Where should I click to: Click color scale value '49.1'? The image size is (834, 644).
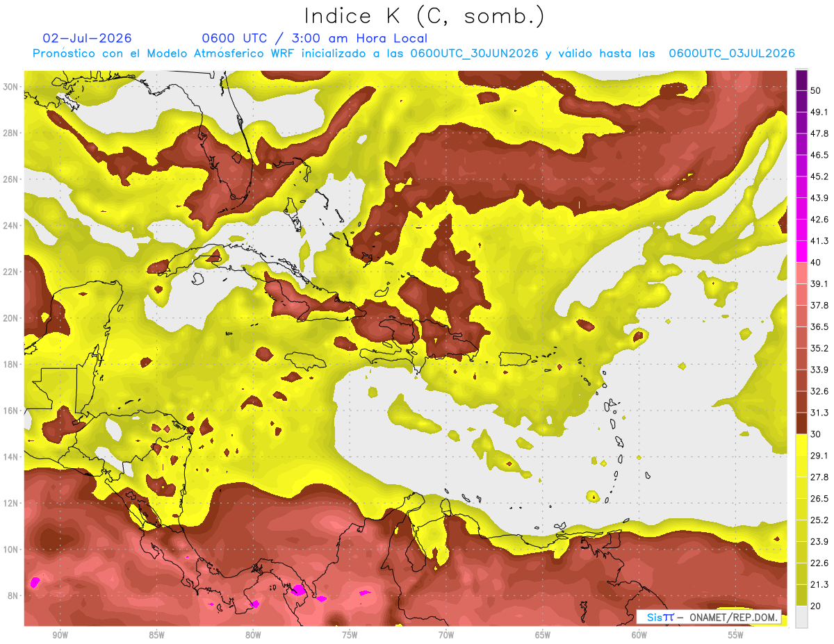coord(819,112)
